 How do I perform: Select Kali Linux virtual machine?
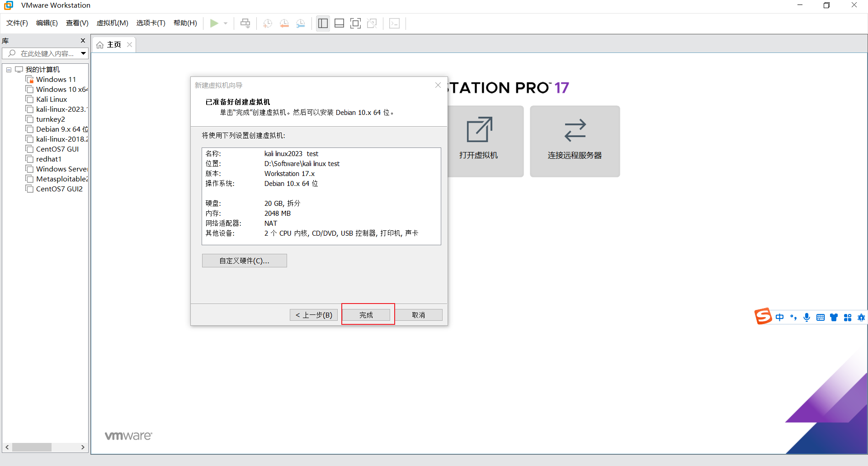(52, 100)
